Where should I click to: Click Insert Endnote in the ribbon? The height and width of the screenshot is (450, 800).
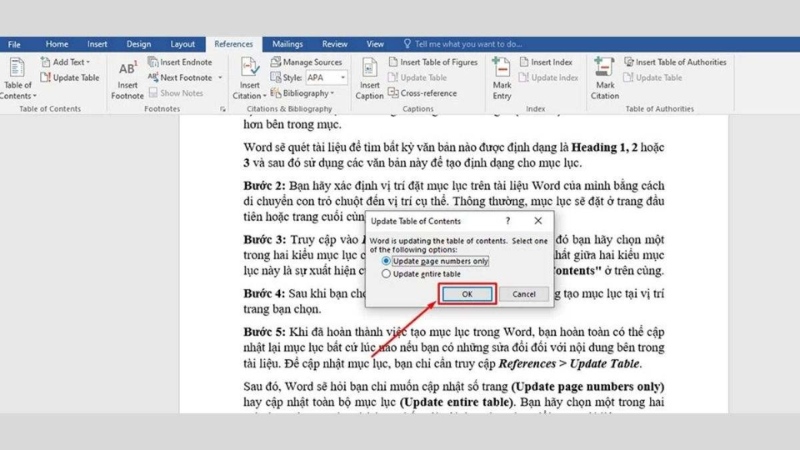click(x=180, y=62)
